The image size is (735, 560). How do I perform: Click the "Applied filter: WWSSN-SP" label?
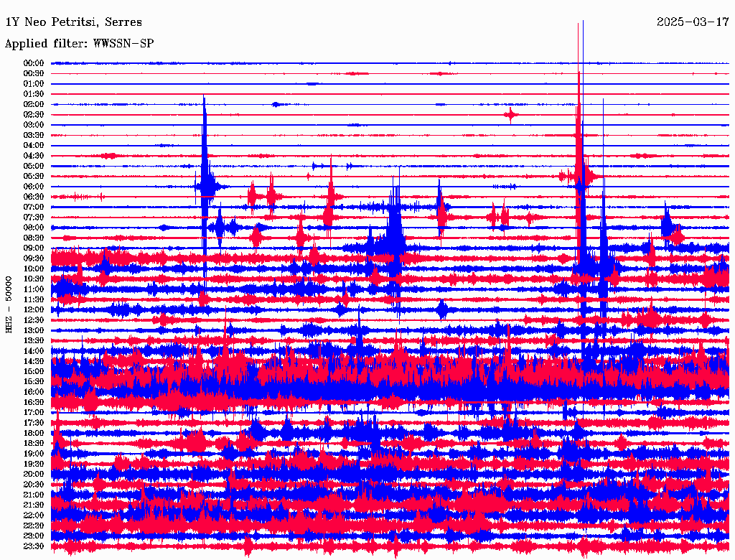(x=79, y=44)
